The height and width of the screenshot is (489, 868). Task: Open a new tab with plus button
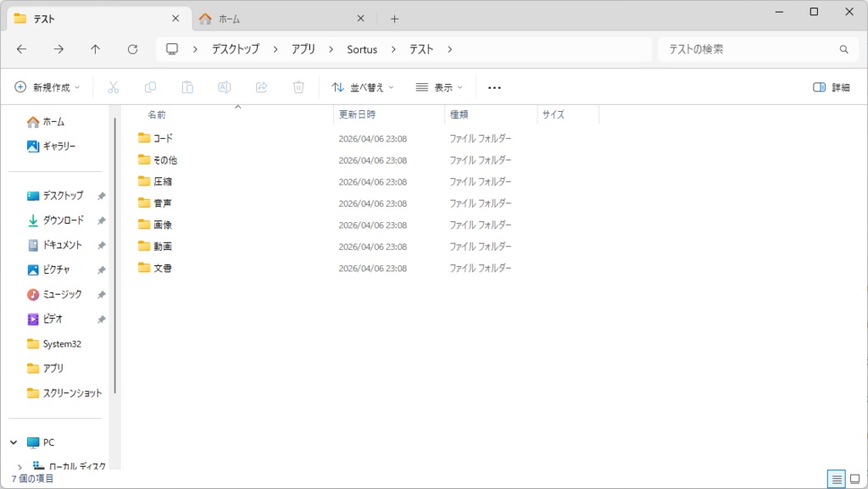pos(394,19)
